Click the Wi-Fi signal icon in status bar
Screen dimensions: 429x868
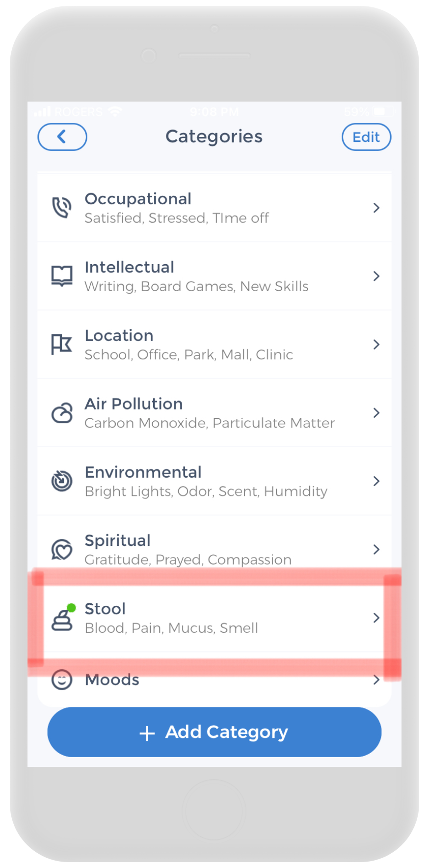click(114, 111)
